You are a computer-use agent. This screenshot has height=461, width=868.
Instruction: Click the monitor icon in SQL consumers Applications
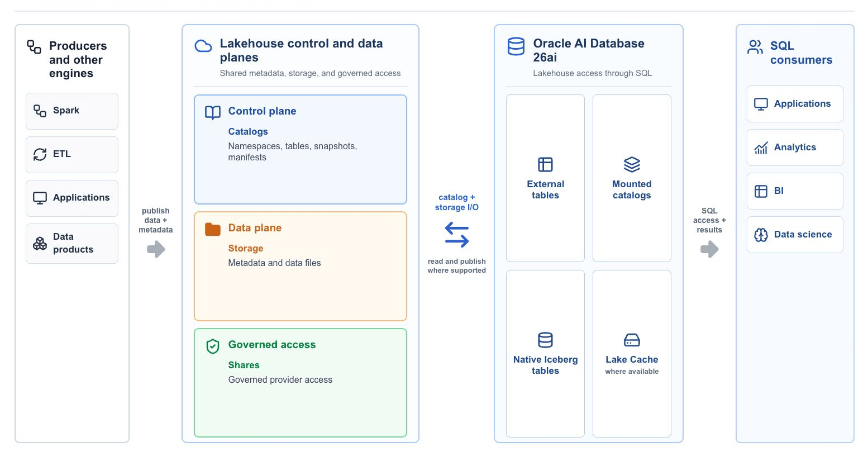pyautogui.click(x=761, y=104)
